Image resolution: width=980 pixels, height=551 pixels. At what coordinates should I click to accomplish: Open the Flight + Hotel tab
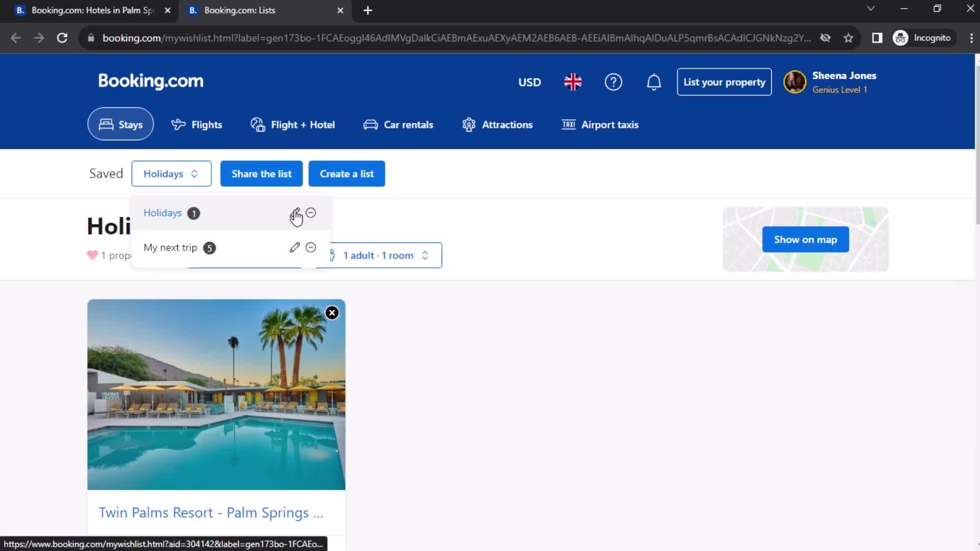[x=293, y=124]
